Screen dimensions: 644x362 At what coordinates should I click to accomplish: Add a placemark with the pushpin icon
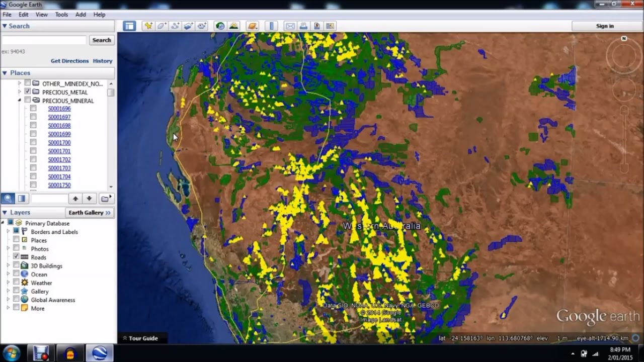(x=148, y=26)
